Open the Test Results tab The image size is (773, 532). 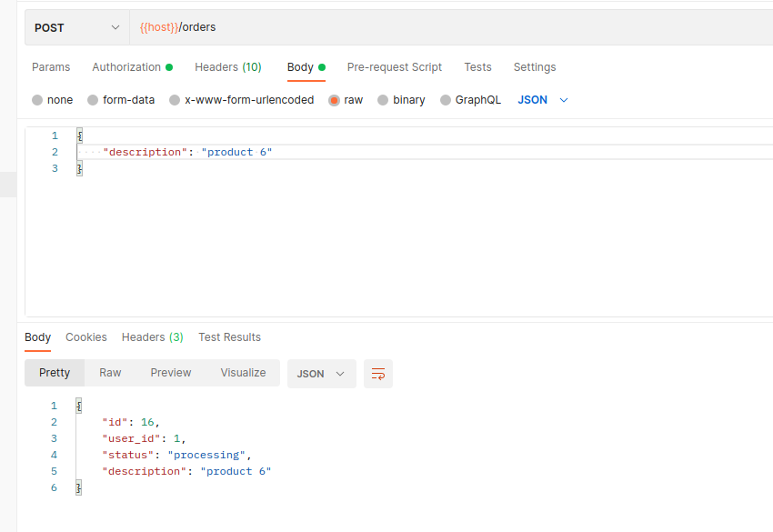click(x=229, y=337)
